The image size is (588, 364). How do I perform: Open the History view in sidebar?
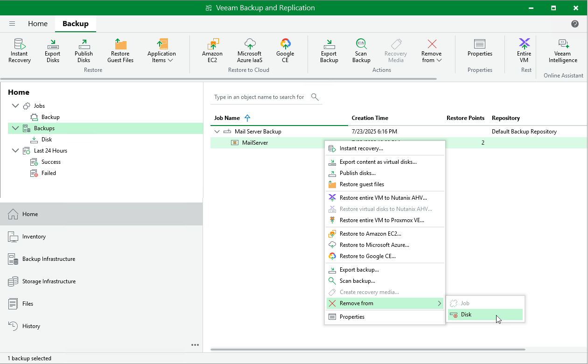pyautogui.click(x=31, y=326)
